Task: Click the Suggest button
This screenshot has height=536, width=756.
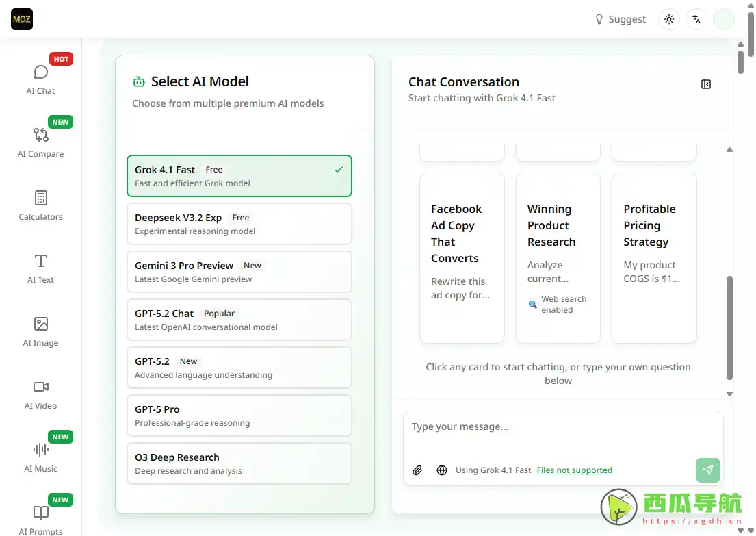Action: tap(620, 19)
